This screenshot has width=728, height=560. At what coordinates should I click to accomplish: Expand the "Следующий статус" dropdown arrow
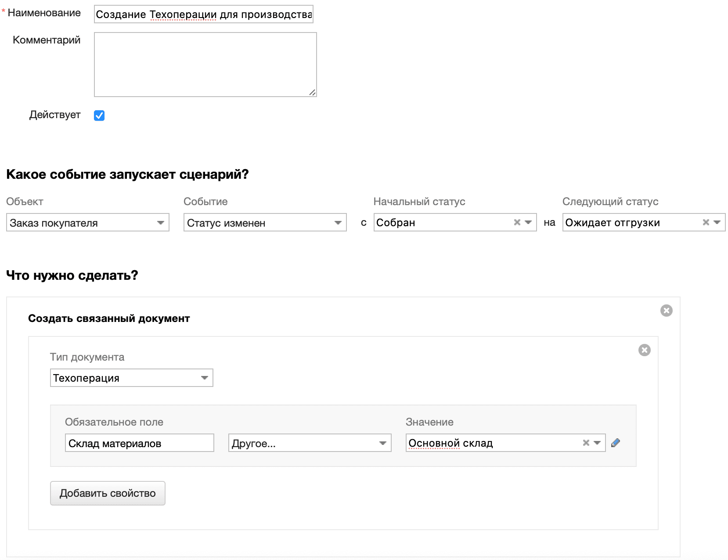pyautogui.click(x=717, y=222)
